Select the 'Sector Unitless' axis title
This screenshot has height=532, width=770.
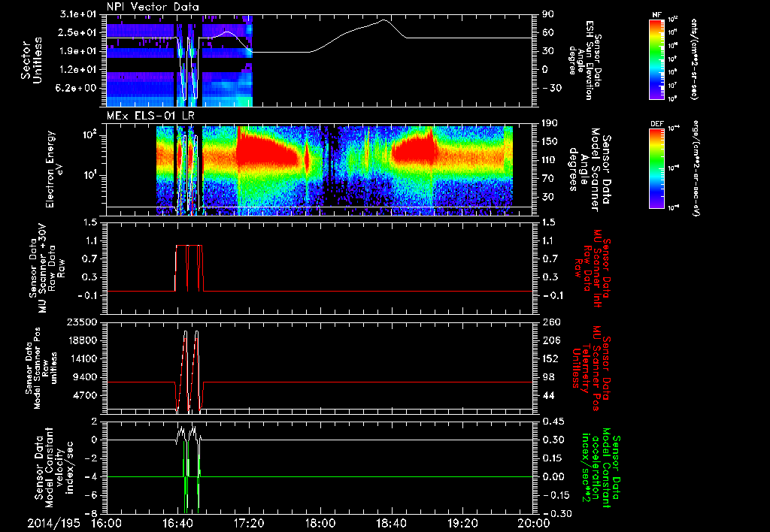pos(32,60)
